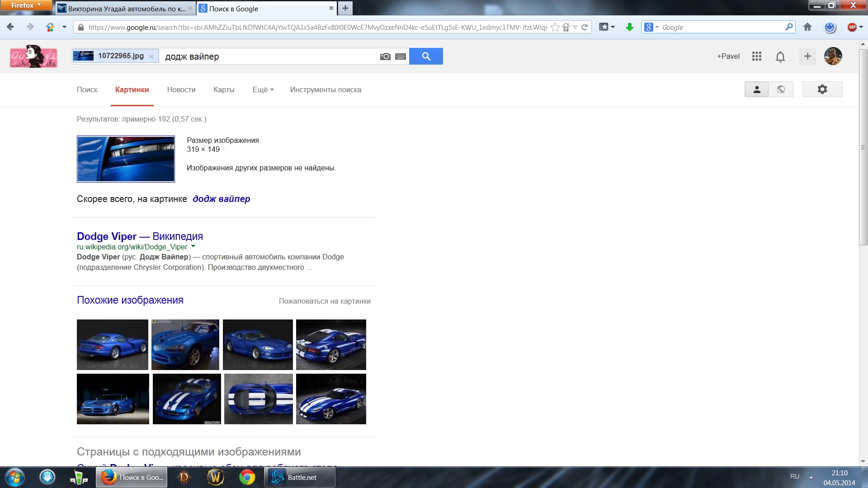Image resolution: width=868 pixels, height=488 pixels.
Task: Open the Adblock Plus dropdown arrow
Action: (x=861, y=27)
